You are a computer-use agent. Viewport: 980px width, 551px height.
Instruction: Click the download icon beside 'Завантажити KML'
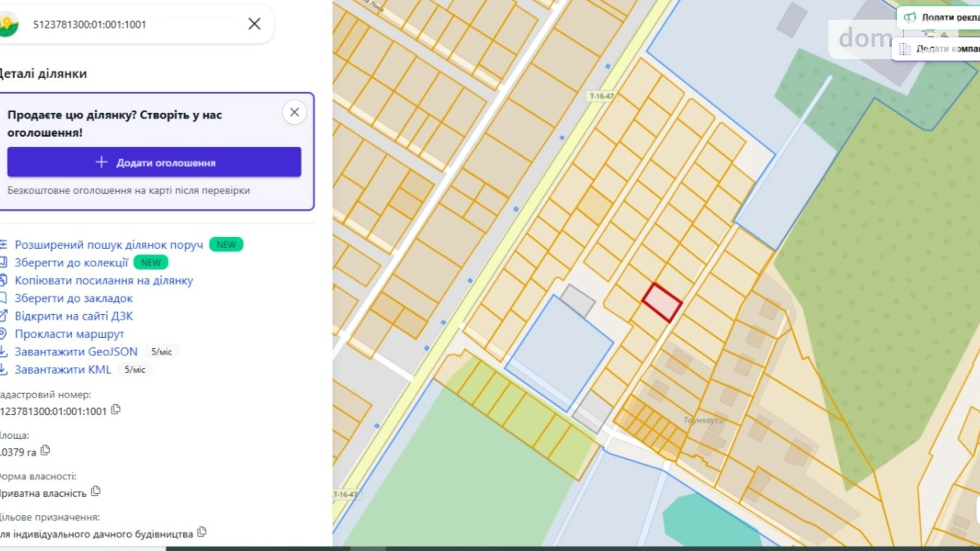[3, 370]
